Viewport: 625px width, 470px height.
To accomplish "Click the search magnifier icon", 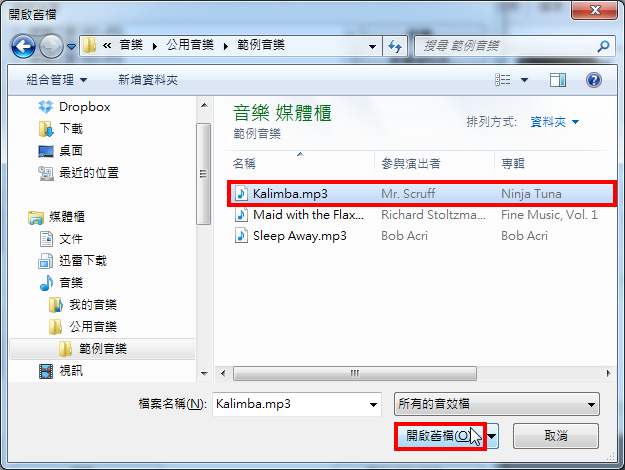I will click(603, 46).
